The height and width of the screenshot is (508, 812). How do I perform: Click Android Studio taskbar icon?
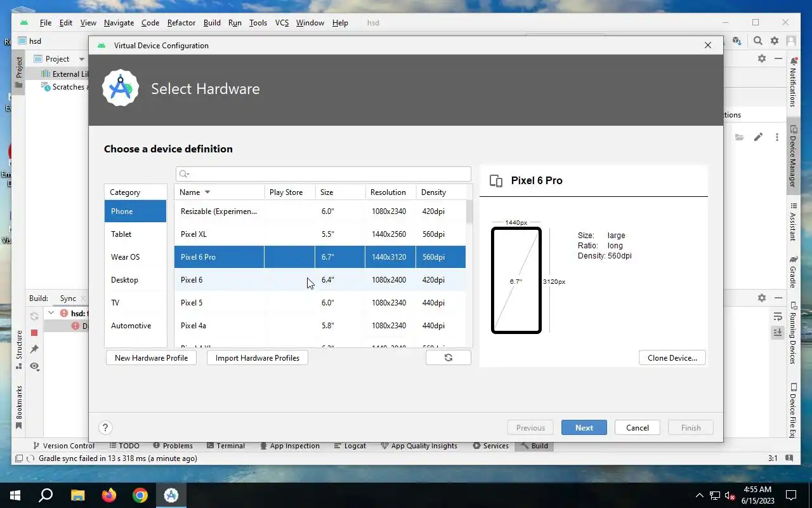coord(171,495)
